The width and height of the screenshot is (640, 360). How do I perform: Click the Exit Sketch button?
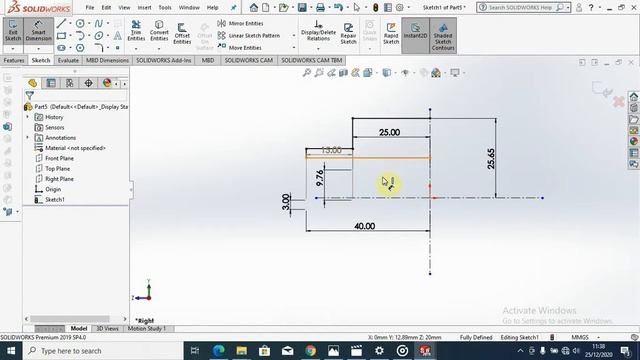tap(13, 31)
